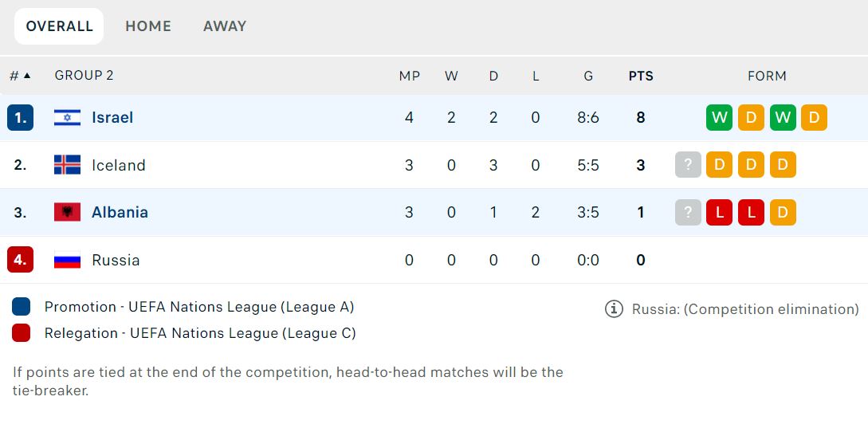Open the Albania team link
The height and width of the screenshot is (424, 868).
tap(120, 212)
